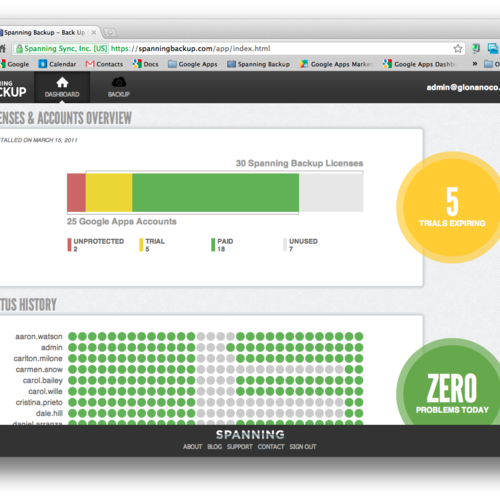
Task: Click the 25 Google Apps Accounts label
Action: click(x=122, y=221)
